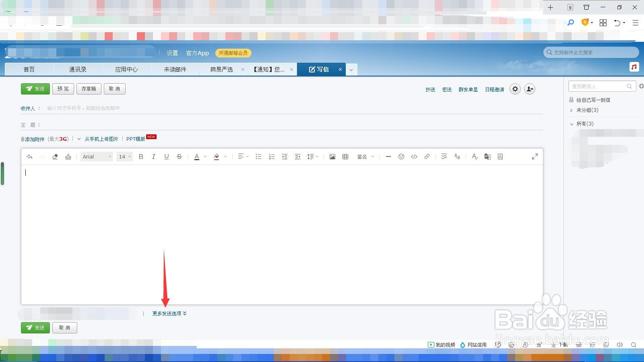644x362 pixels.
Task: Insert a table using the table icon
Action: click(x=345, y=156)
